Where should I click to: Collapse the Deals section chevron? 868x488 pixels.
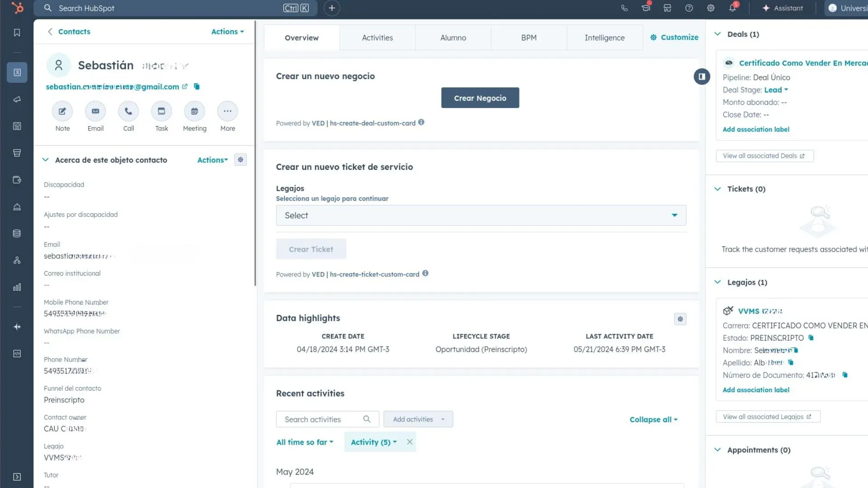(x=717, y=34)
